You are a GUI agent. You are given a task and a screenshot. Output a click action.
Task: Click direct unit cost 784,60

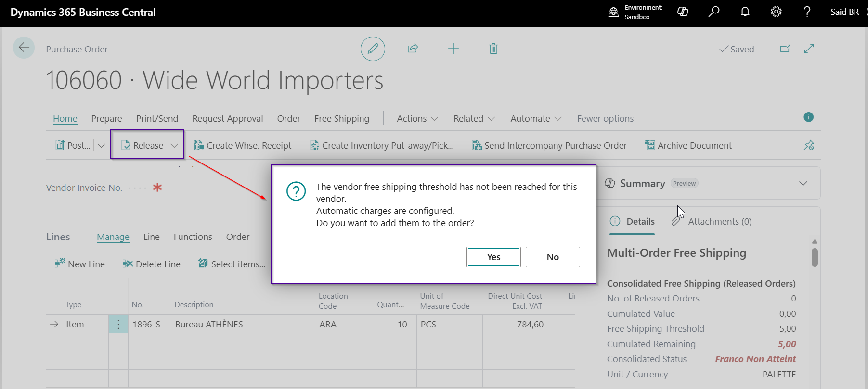coord(518,325)
